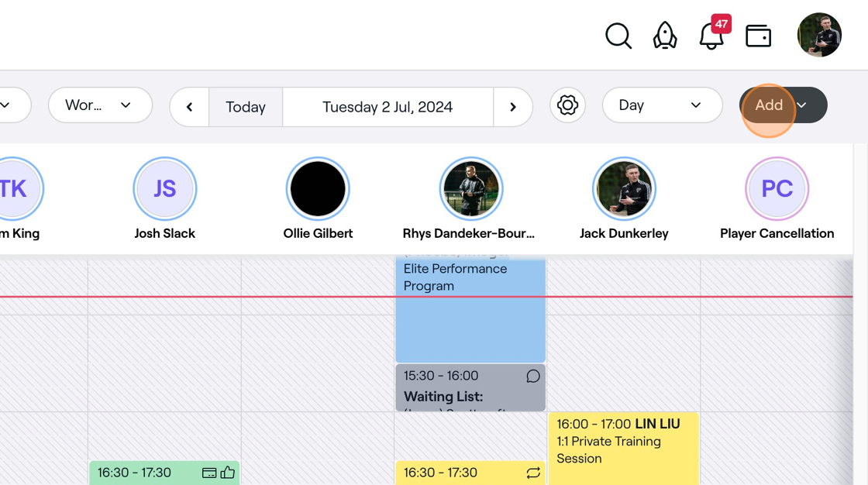Go to previous day arrow
This screenshot has width=868, height=485.
pos(189,107)
